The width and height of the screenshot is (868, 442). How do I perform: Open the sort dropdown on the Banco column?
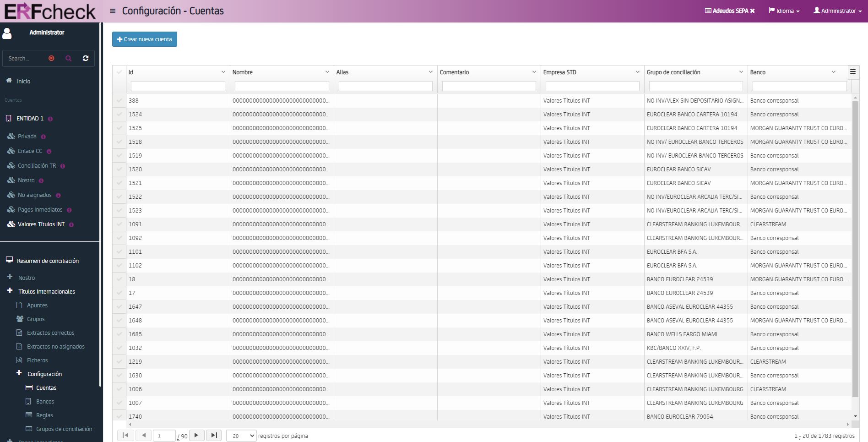833,72
